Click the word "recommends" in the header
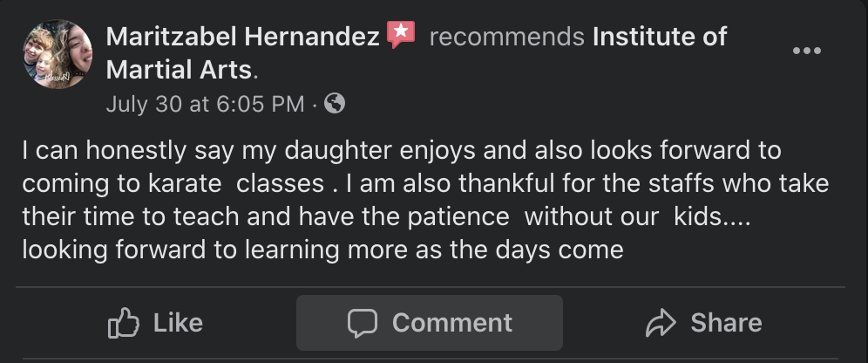 [506, 37]
